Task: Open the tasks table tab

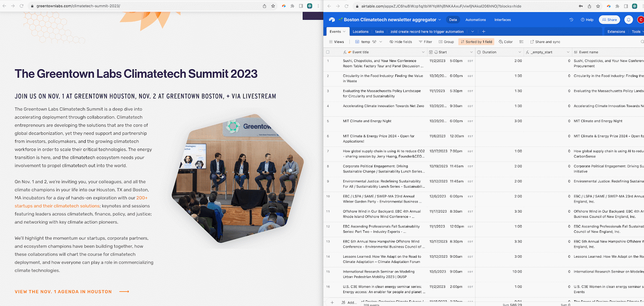Action: tap(380, 31)
